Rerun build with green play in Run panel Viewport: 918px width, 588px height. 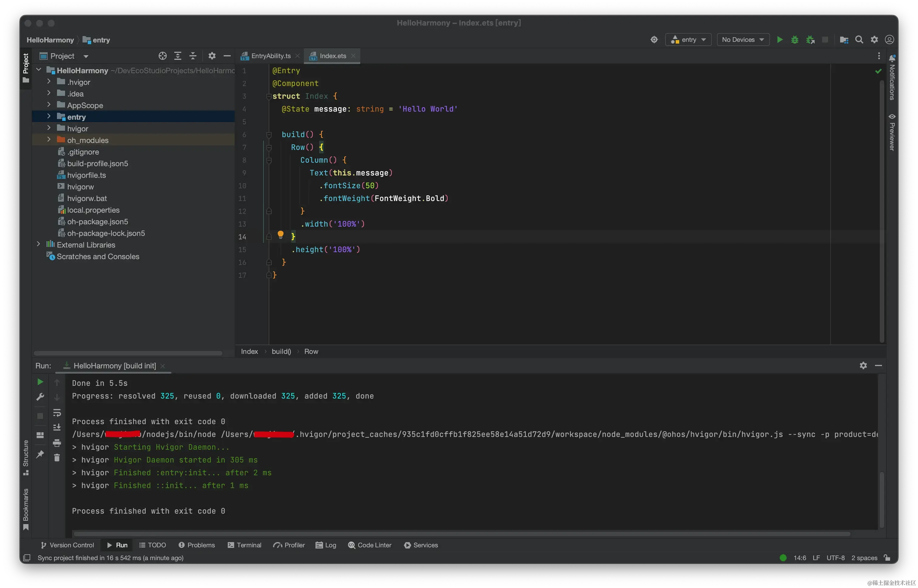coord(40,382)
